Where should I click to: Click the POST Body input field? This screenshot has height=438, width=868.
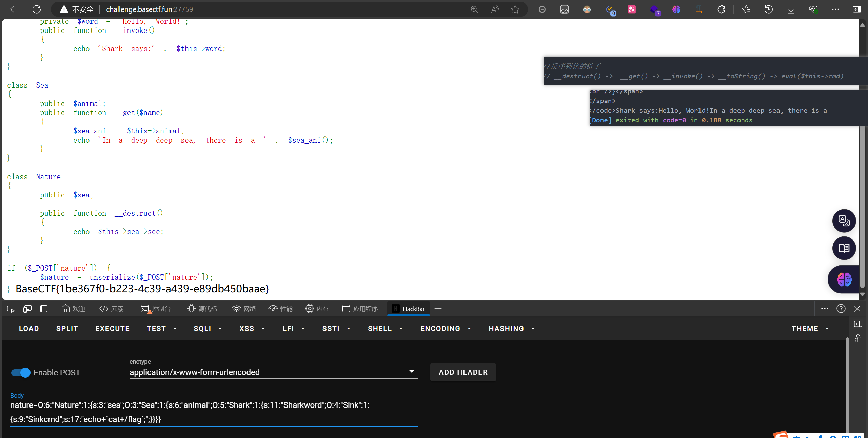click(214, 412)
